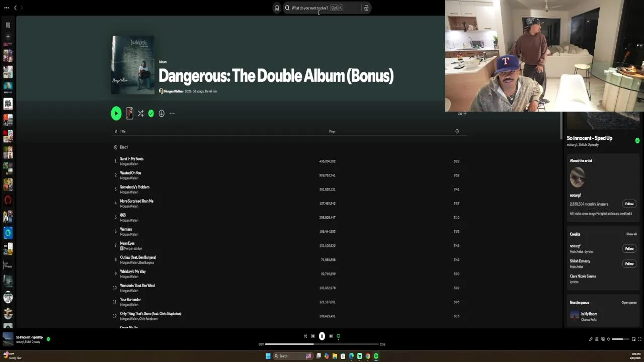This screenshot has height=362, width=644.
Task: Click the Home icon in top bar
Action: coord(276,8)
